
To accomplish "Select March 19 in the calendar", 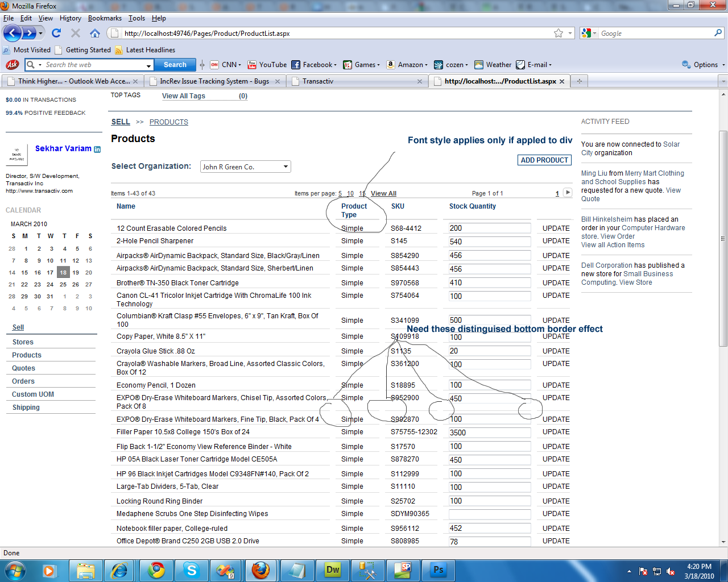I will pyautogui.click(x=76, y=272).
